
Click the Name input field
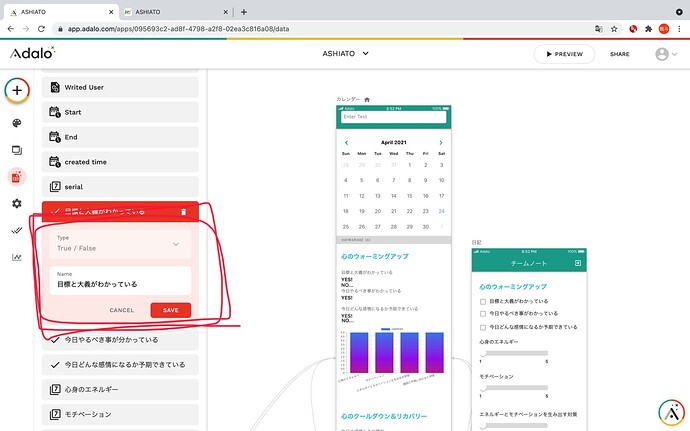point(120,280)
